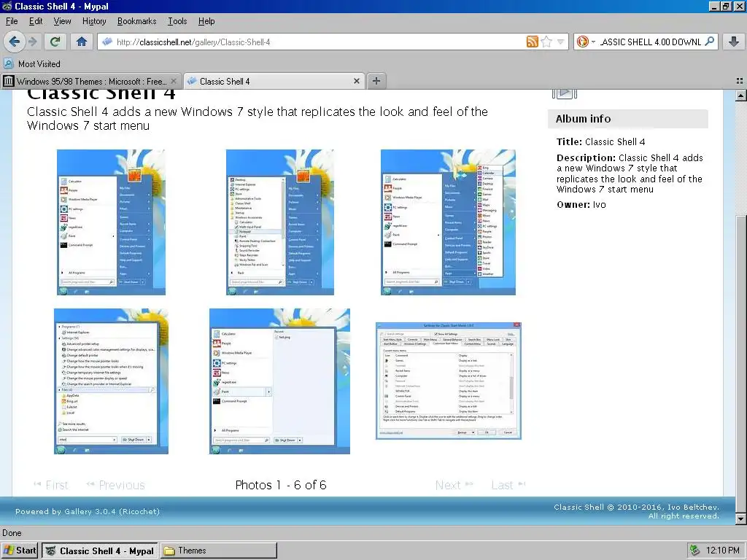
Task: Click the RSS feed icon in address bar
Action: tap(532, 42)
